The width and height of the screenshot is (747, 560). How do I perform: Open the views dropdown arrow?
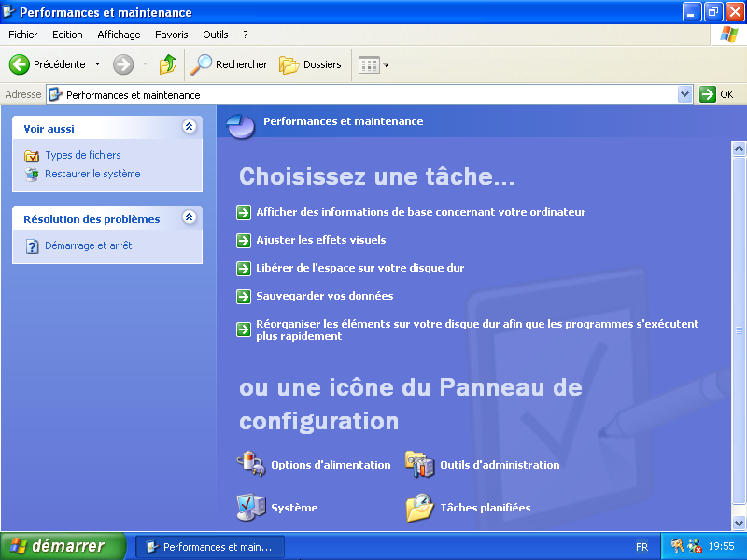(386, 65)
